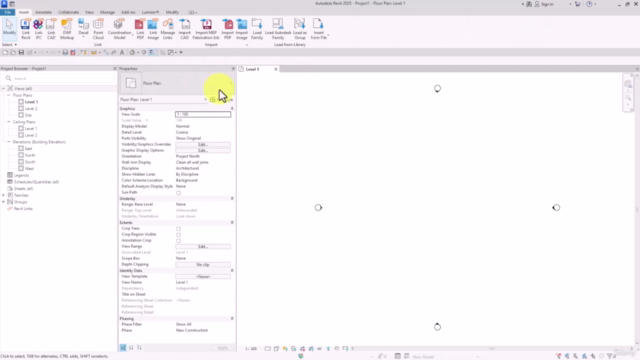Screen dimensions: 640x360
Task: Click the Print icon in quick access toolbar
Action: [x=65, y=52]
